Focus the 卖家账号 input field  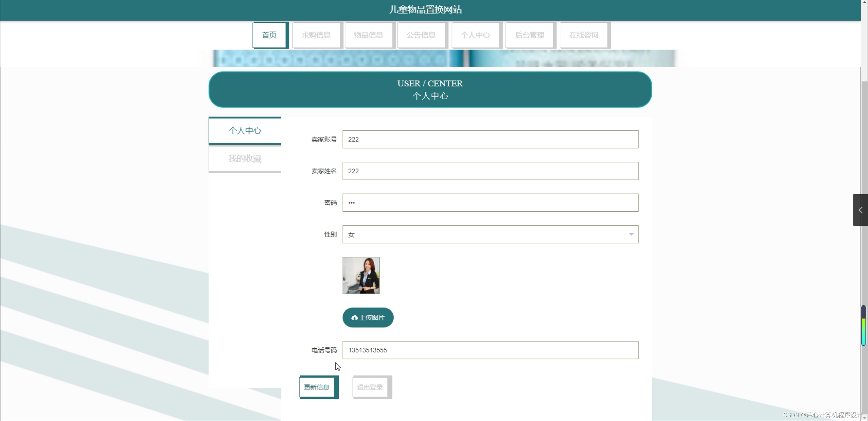pos(490,139)
